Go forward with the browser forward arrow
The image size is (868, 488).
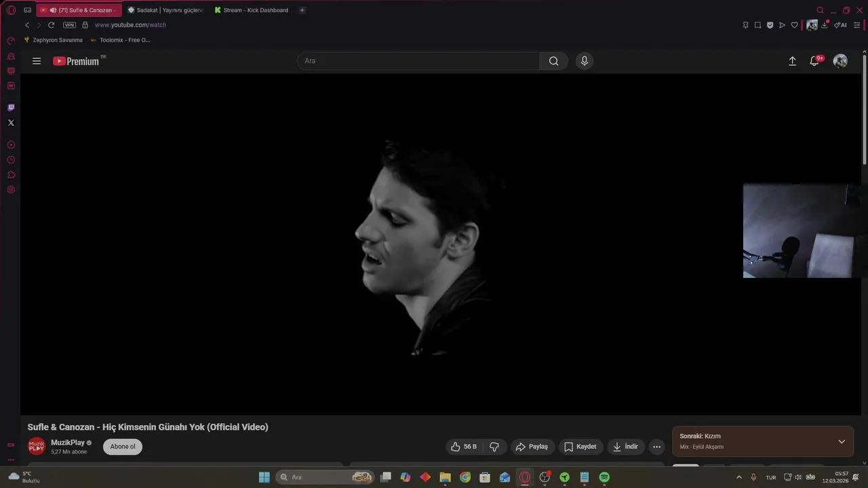(x=39, y=25)
